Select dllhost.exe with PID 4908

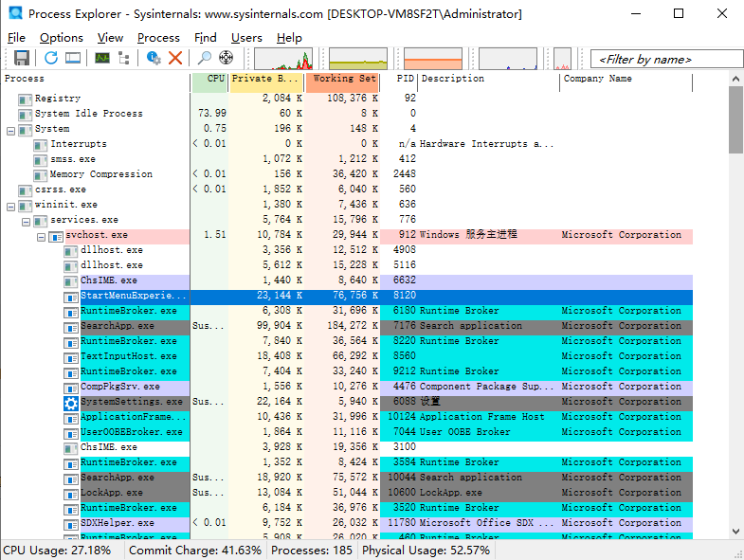[346, 250]
